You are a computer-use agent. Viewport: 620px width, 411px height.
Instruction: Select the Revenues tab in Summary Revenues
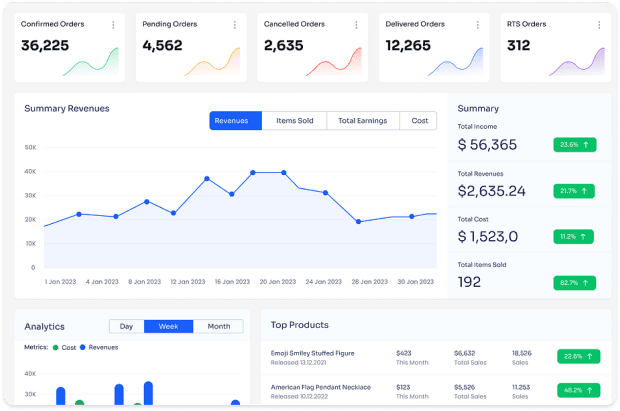tap(236, 121)
